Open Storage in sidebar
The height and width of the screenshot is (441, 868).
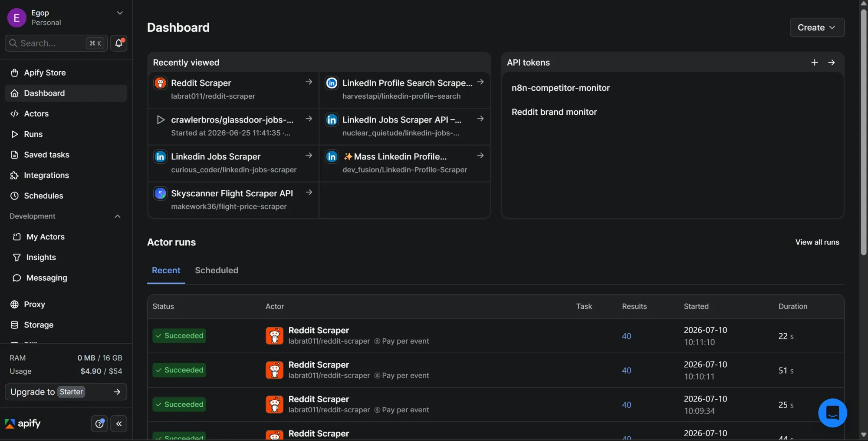pyautogui.click(x=66, y=325)
